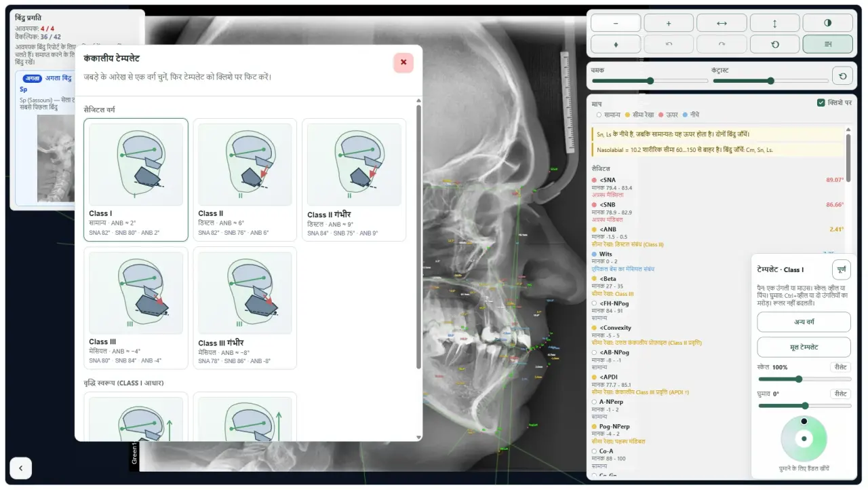The height and width of the screenshot is (490, 868).
Task: Click the zoom out minus button
Action: tap(616, 23)
